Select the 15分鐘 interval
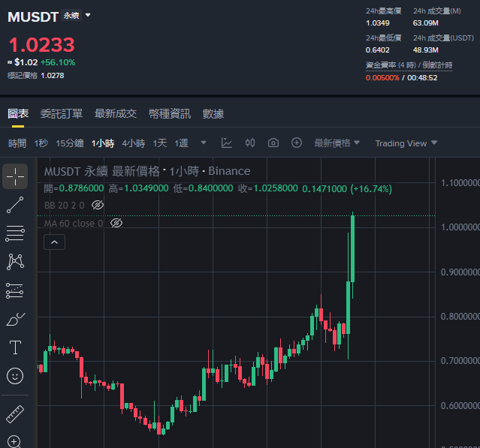480x448 pixels. pyautogui.click(x=70, y=143)
